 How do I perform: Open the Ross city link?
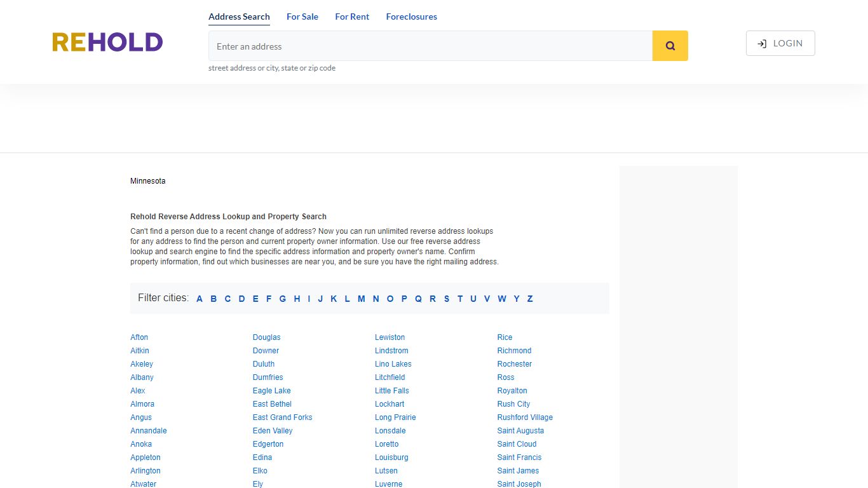(x=506, y=377)
